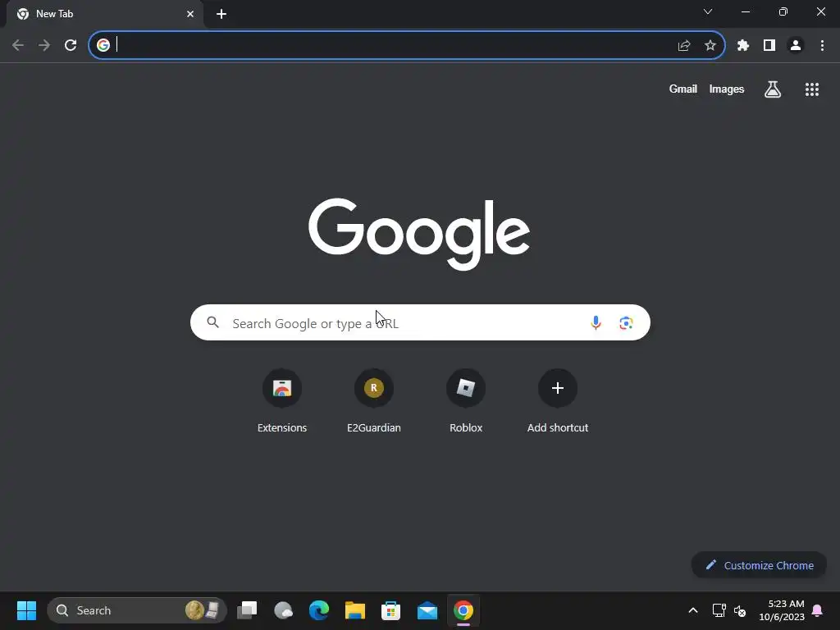Image resolution: width=840 pixels, height=630 pixels.
Task: Search by image with Google Lens icon
Action: point(626,323)
